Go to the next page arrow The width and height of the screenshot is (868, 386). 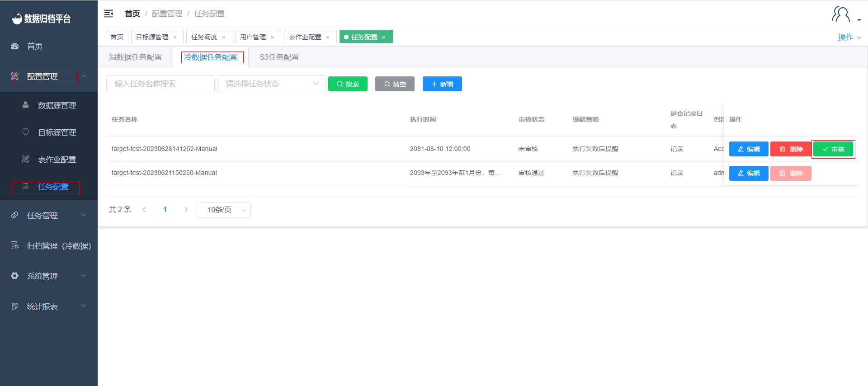(x=186, y=209)
